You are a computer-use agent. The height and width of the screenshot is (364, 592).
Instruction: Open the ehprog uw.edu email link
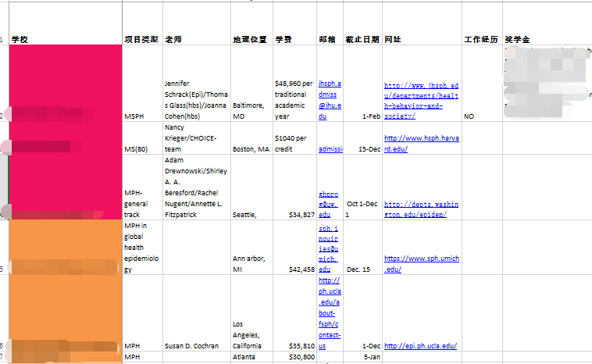point(328,205)
